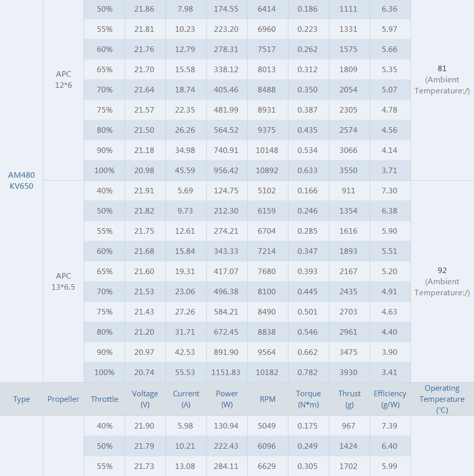
Task: Click the operating temperature cell showing 92
Action: pyautogui.click(x=442, y=282)
